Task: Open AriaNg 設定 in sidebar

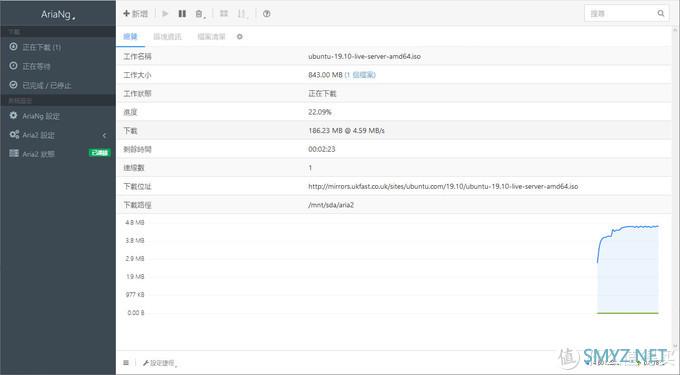Action: (x=58, y=116)
